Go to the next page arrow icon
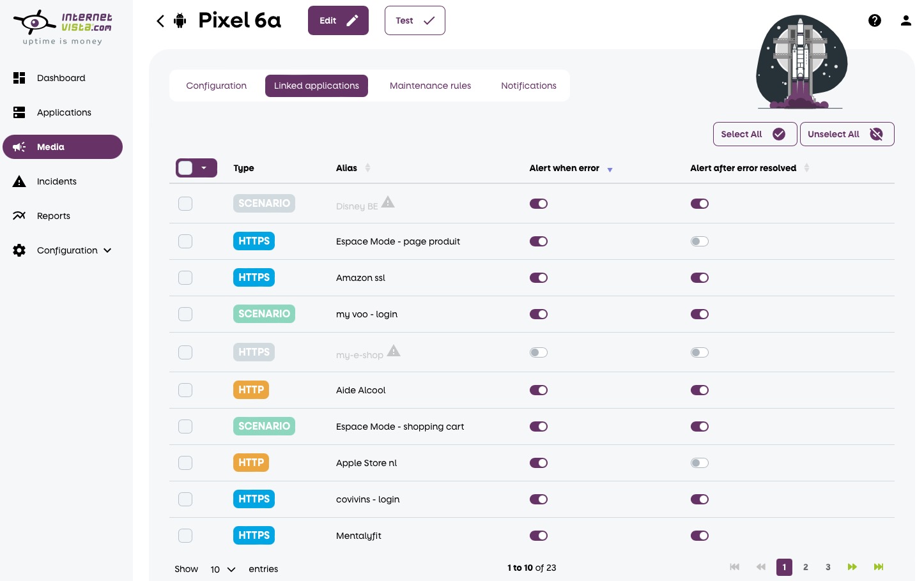 click(852, 567)
